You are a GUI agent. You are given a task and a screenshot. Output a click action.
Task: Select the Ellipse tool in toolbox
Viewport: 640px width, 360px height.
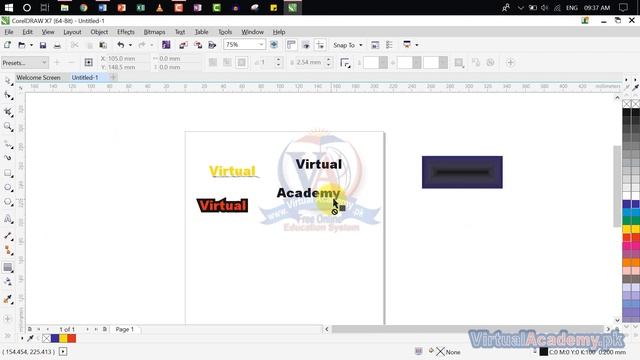coord(8,188)
